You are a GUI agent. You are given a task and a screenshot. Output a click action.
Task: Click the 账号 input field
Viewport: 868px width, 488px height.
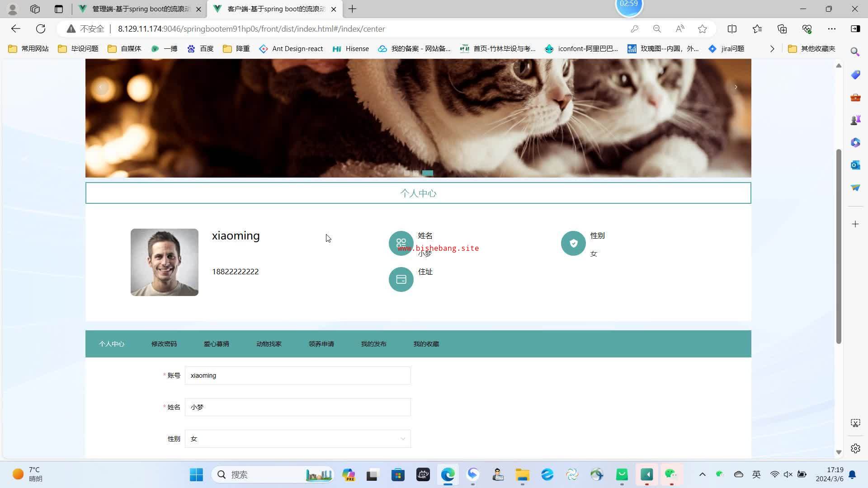[x=297, y=375]
